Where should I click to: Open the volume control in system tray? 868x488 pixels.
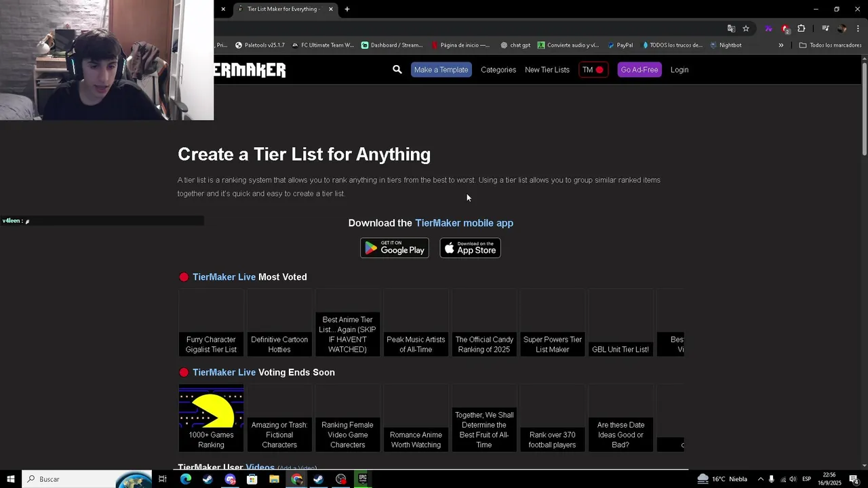793,479
